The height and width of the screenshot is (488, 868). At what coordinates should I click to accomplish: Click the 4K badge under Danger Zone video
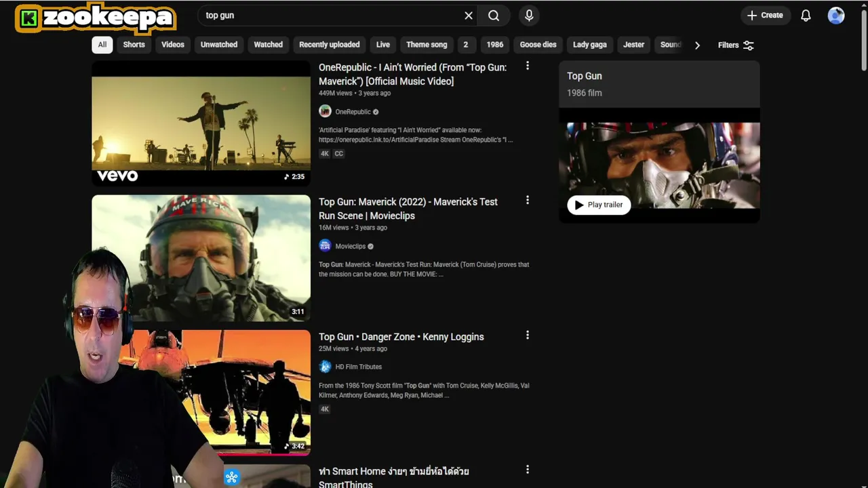tap(325, 409)
